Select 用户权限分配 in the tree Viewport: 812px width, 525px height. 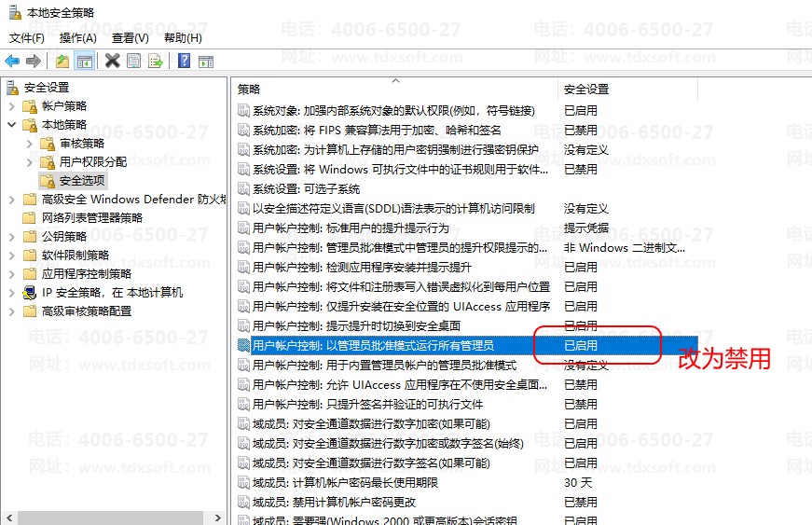click(93, 162)
